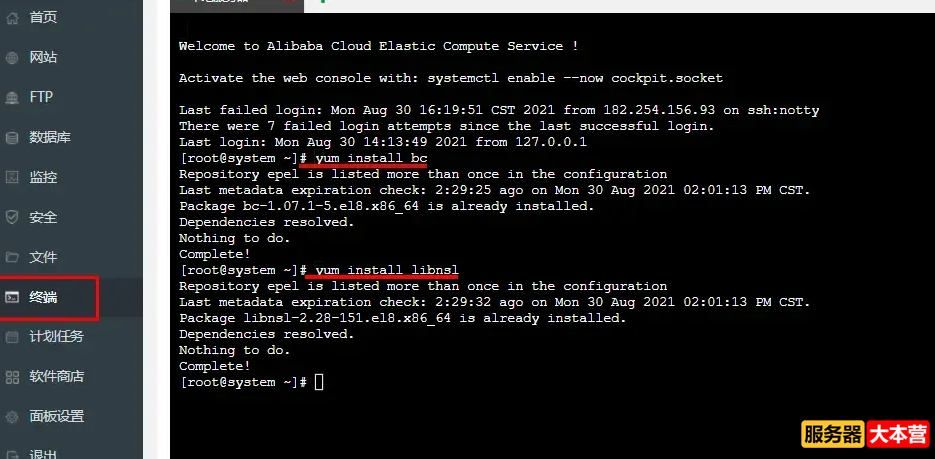Click the gear icon for 面板设置
The width and height of the screenshot is (935, 459).
pos(12,417)
